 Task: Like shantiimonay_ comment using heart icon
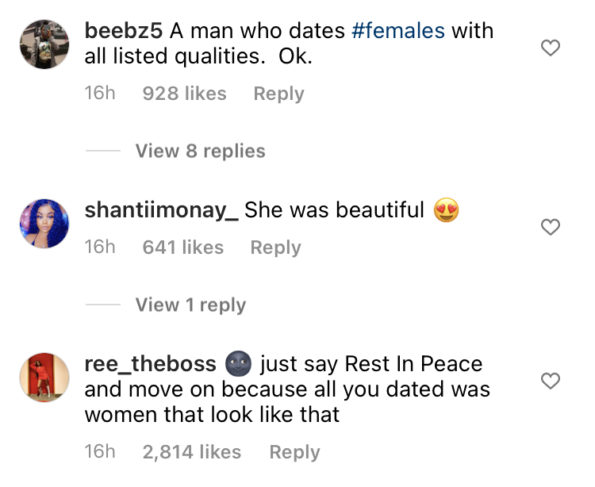coord(550,227)
